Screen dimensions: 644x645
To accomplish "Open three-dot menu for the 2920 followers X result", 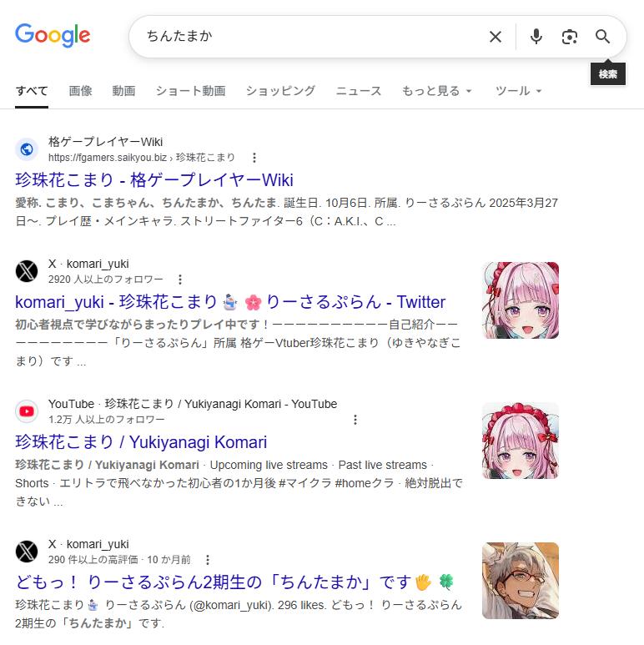I will tap(180, 280).
